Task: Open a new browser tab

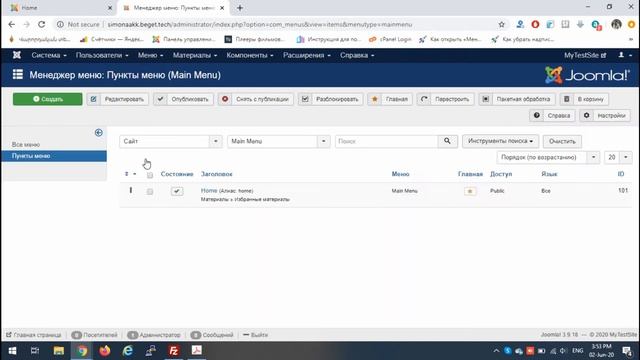Action: (x=240, y=8)
